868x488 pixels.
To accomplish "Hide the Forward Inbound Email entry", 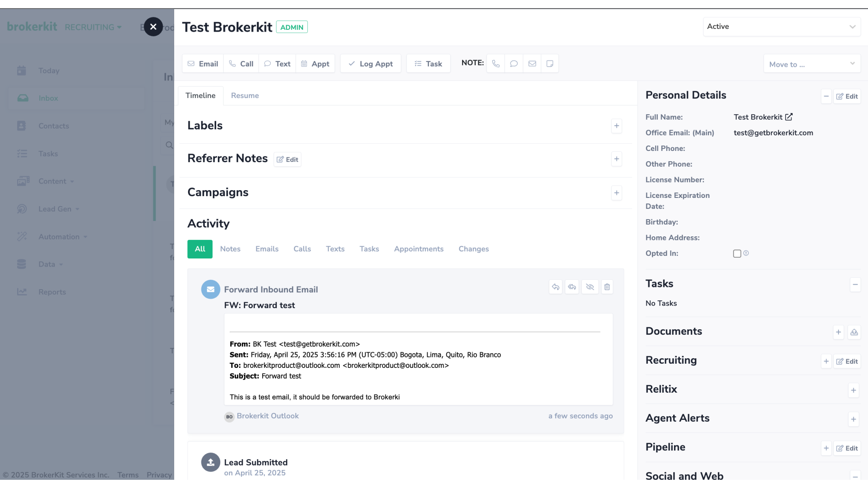I will (590, 287).
